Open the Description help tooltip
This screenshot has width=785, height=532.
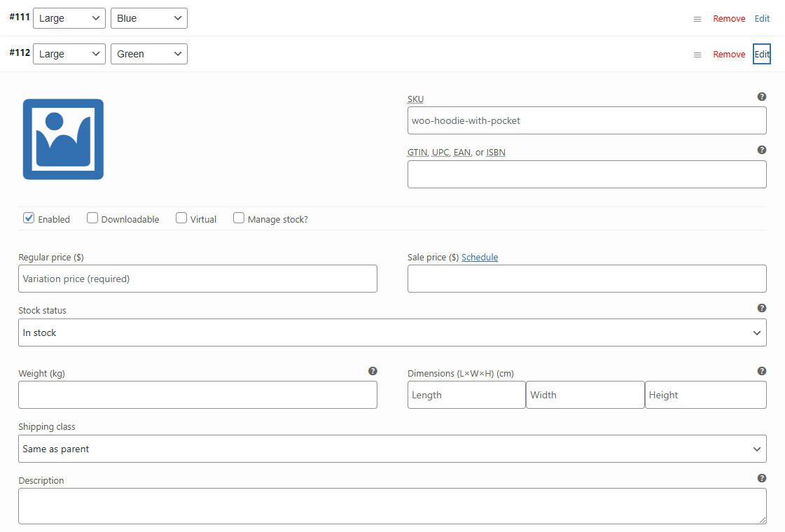pos(762,478)
